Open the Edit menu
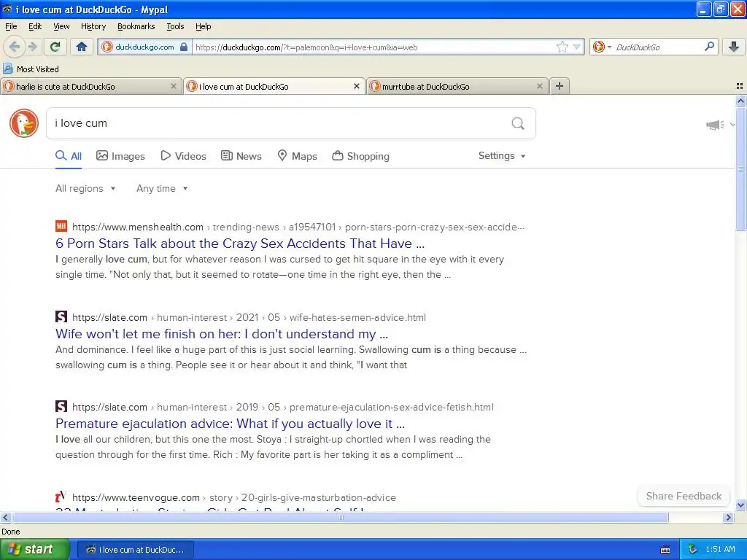 (35, 26)
